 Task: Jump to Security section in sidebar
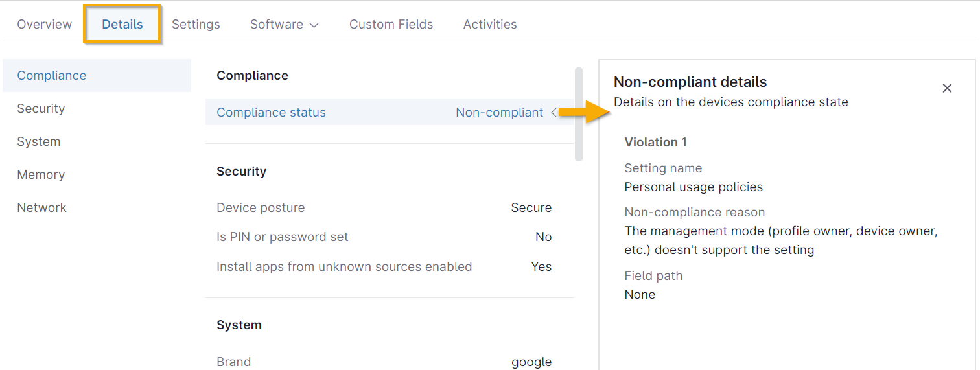pyautogui.click(x=41, y=108)
